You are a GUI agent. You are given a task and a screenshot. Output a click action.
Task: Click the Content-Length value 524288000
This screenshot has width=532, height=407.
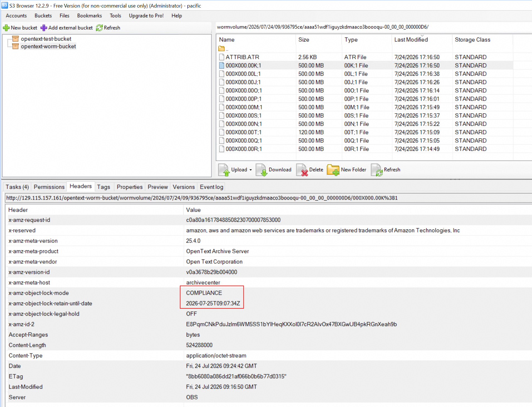[199, 345]
